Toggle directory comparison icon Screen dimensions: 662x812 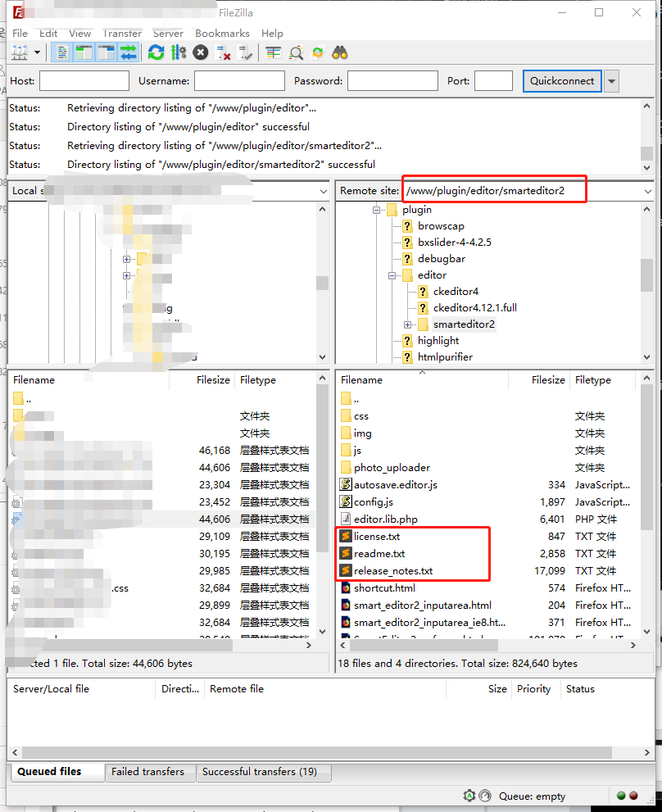click(x=296, y=52)
